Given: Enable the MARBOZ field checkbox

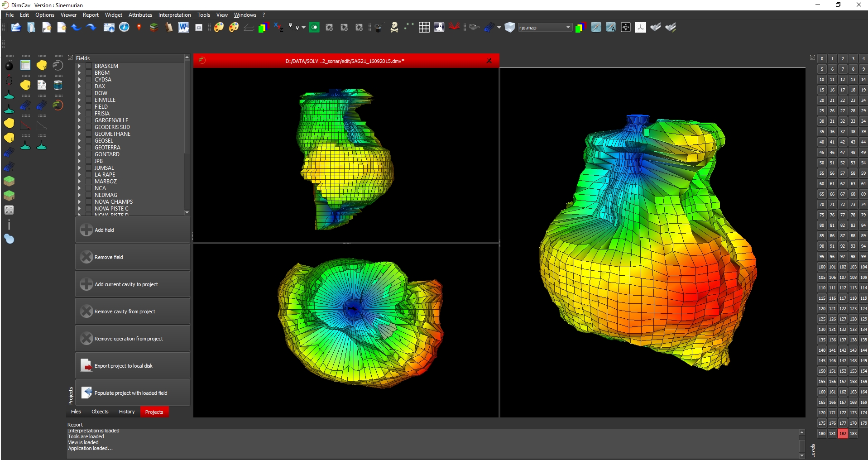Looking at the screenshot, I should pos(89,182).
